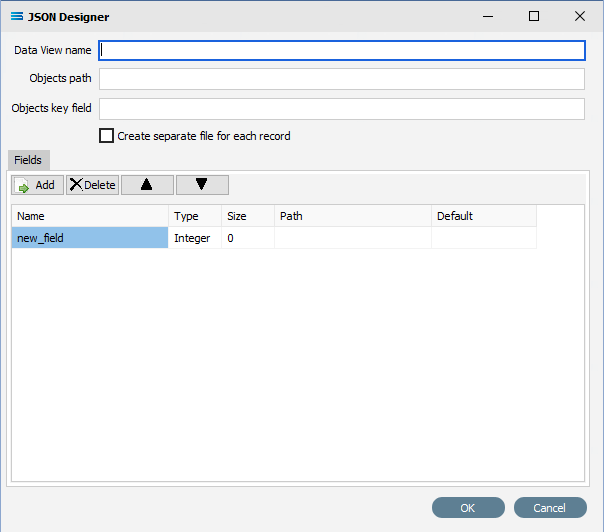Maximize the JSON Designer window
This screenshot has width=604, height=532.
[534, 16]
